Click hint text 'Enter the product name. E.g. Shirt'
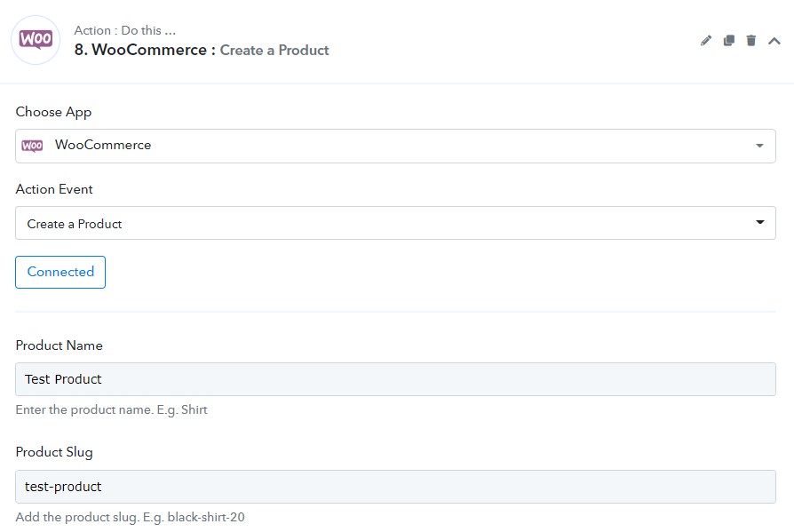This screenshot has width=794, height=532. [x=111, y=409]
